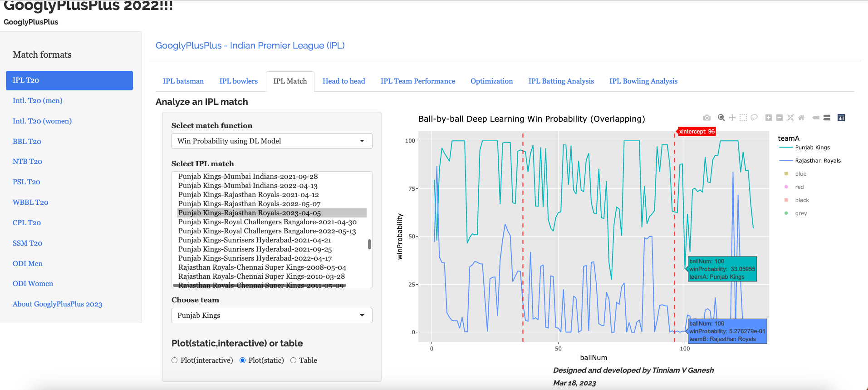This screenshot has height=390, width=868.
Task: Open Intl. T20 (women) format link
Action: [x=42, y=121]
